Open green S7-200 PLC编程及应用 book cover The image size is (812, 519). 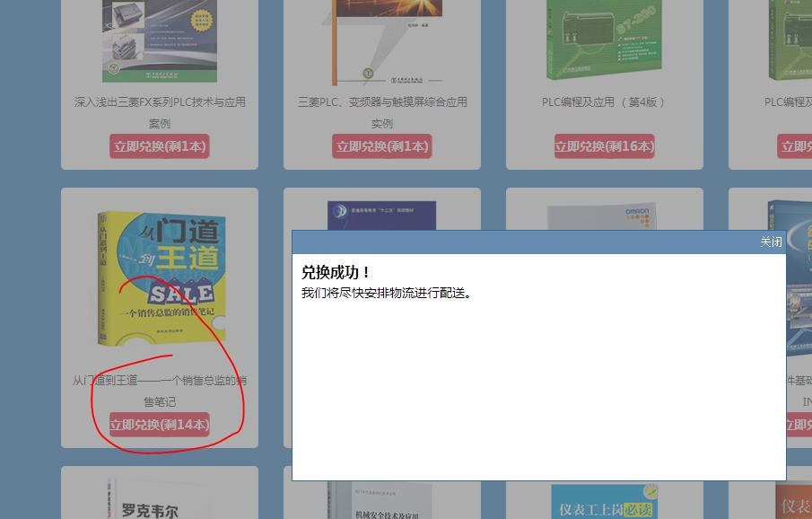tap(605, 40)
